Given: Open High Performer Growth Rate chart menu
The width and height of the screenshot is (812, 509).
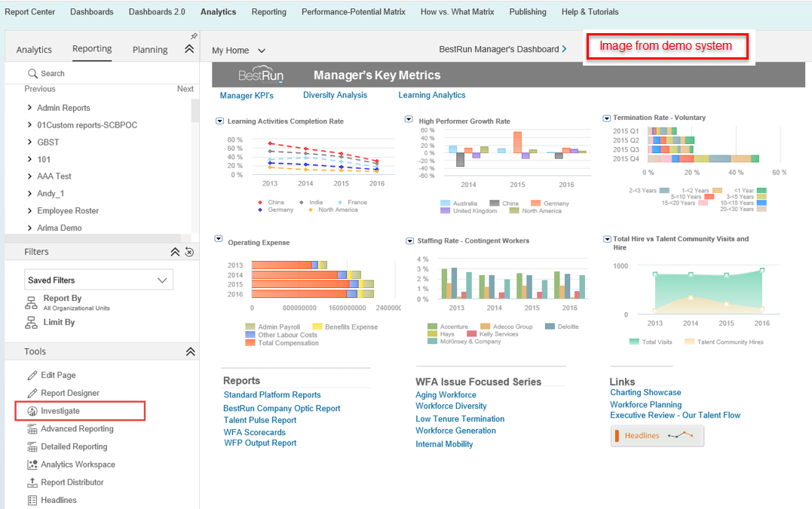Looking at the screenshot, I should [x=409, y=120].
